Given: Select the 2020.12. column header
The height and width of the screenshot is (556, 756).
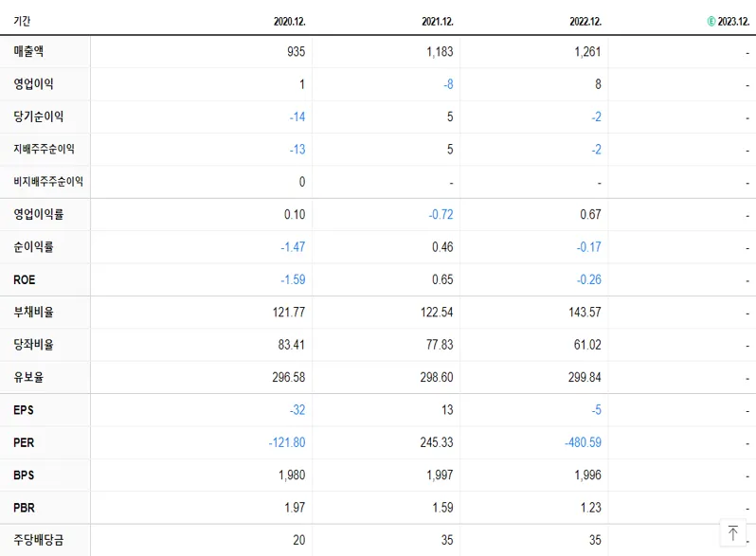Looking at the screenshot, I should click(289, 21).
